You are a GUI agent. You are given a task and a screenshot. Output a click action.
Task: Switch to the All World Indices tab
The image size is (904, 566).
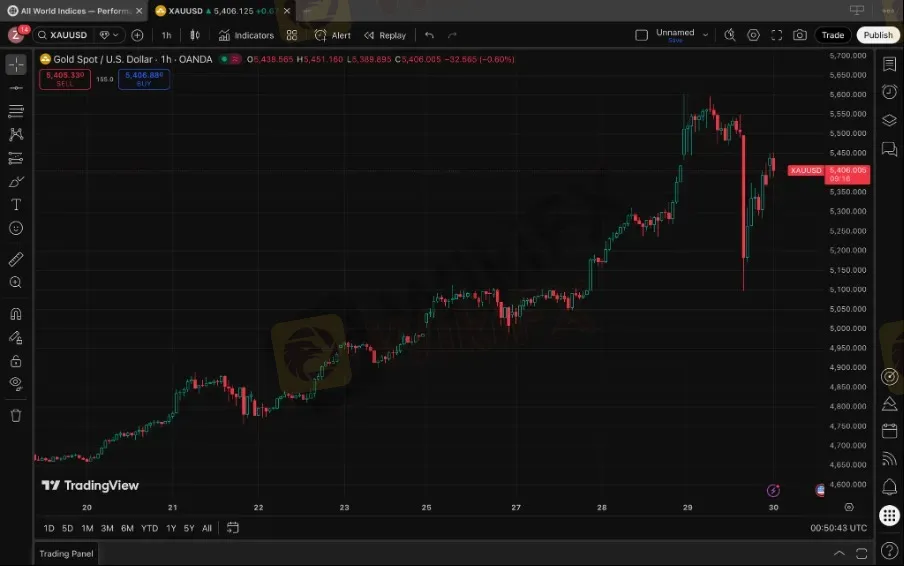click(x=74, y=10)
